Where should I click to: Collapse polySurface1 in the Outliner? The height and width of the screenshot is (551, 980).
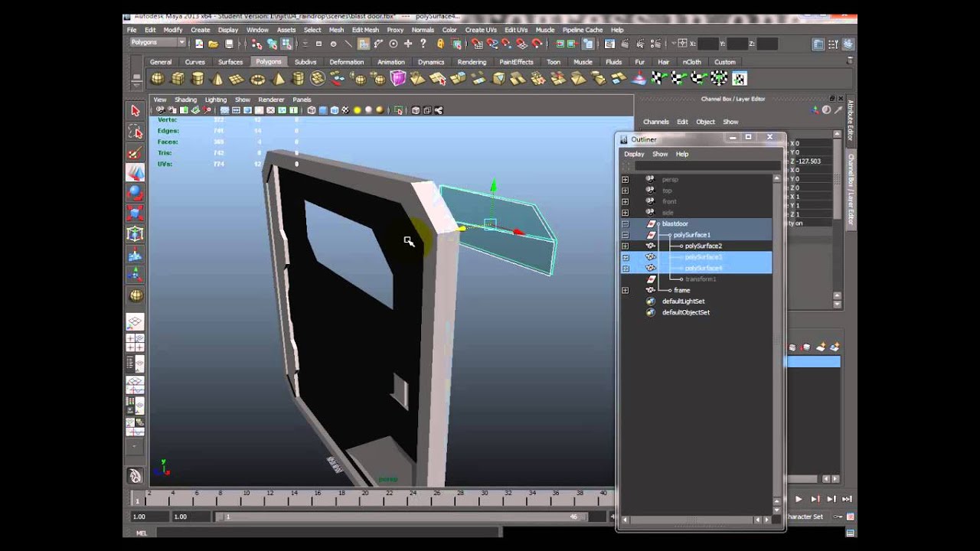[x=626, y=235]
